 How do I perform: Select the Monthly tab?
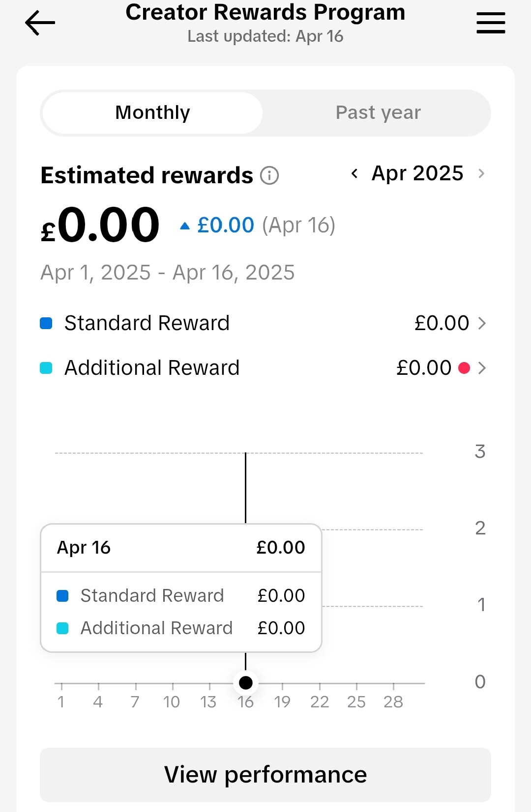152,113
